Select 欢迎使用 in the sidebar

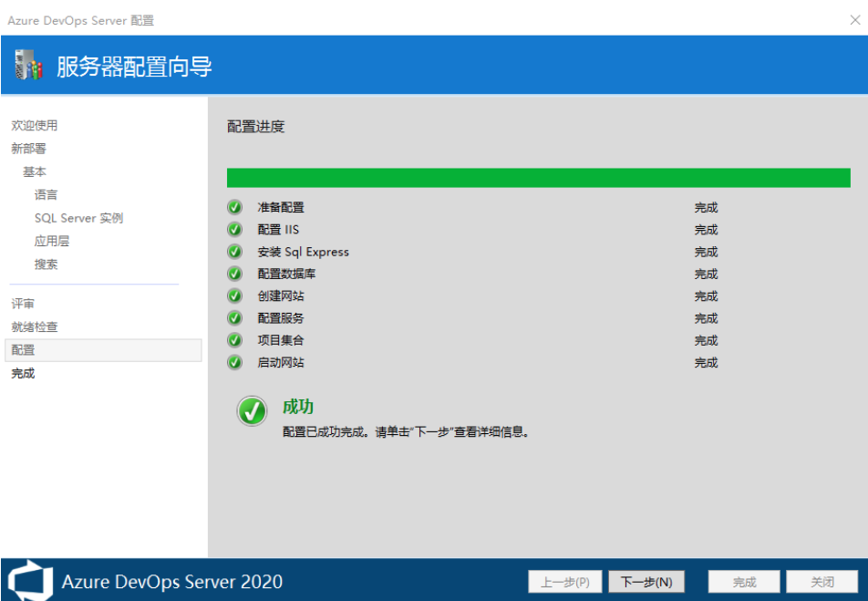point(35,126)
